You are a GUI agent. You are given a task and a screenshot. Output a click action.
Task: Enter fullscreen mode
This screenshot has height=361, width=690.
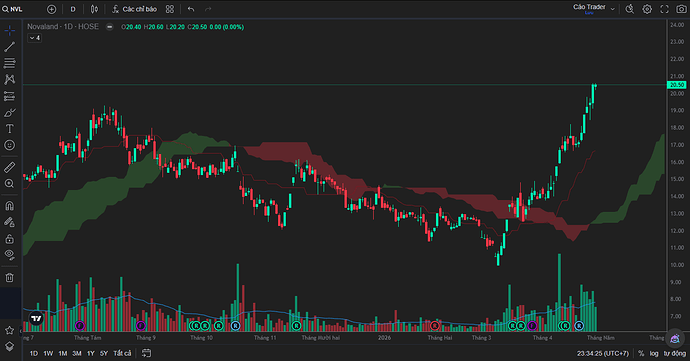click(x=664, y=9)
